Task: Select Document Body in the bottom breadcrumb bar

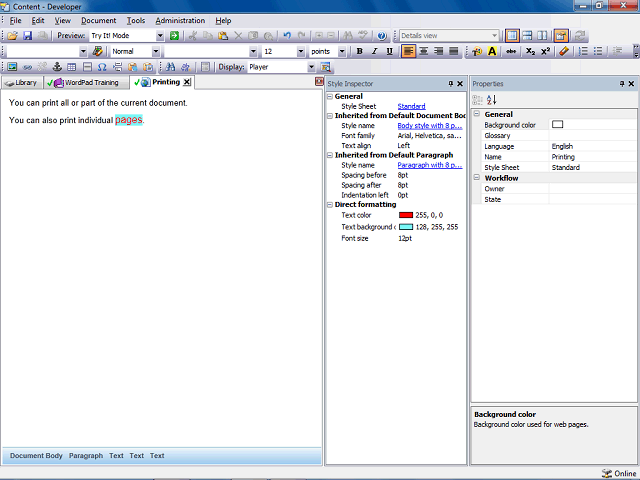Action: [x=36, y=456]
